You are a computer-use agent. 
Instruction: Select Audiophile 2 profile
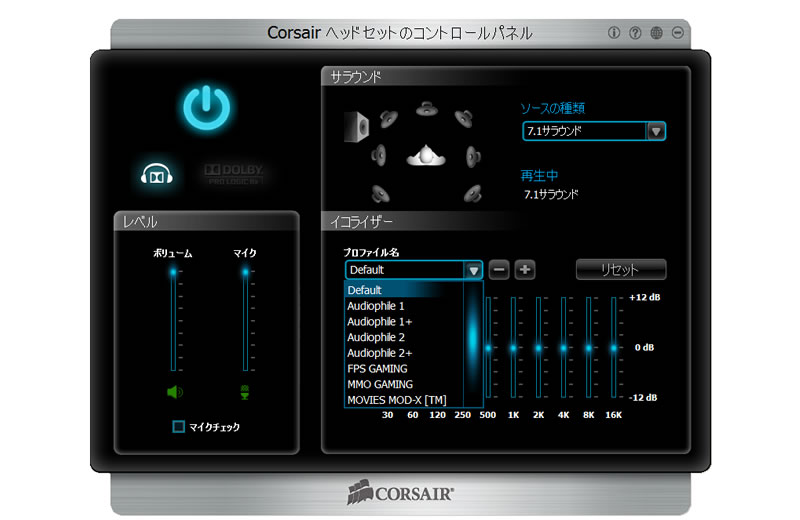[x=404, y=337]
